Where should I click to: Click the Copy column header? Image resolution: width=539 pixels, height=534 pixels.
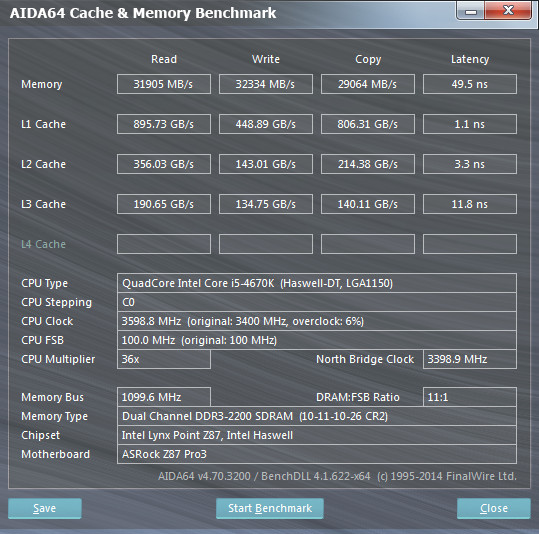coord(368,59)
